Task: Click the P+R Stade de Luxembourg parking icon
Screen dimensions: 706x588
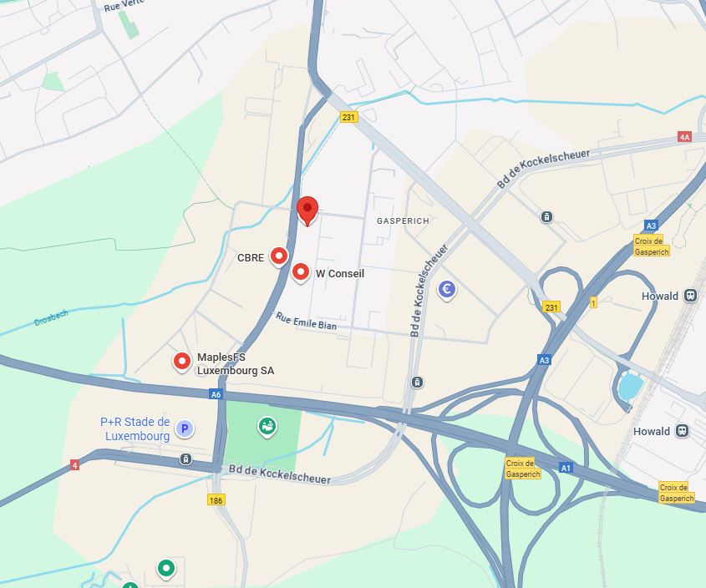Action: click(x=185, y=428)
